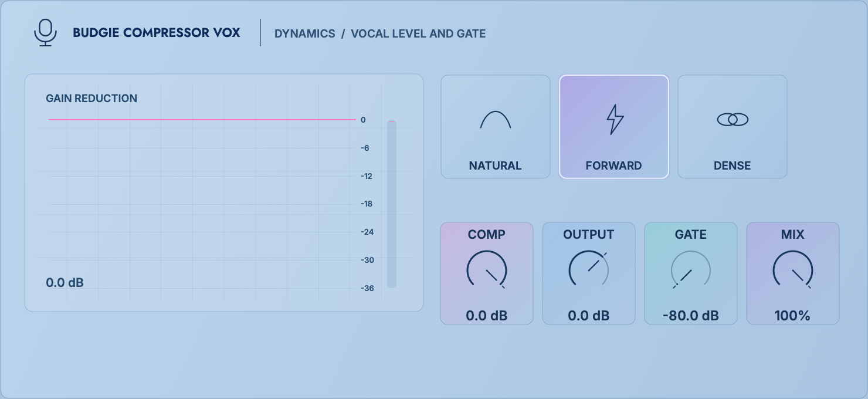Click the COMP label text
The image size is (868, 399).
click(487, 235)
